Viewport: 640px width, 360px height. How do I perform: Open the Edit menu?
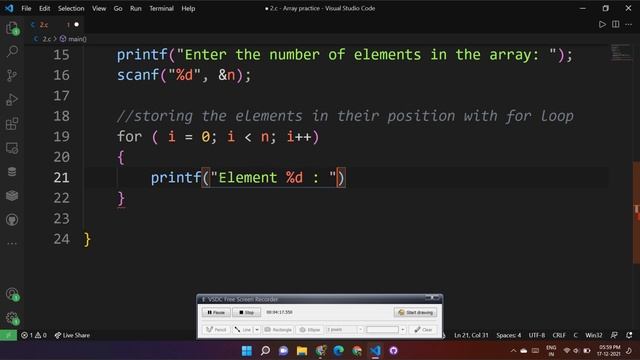point(44,8)
